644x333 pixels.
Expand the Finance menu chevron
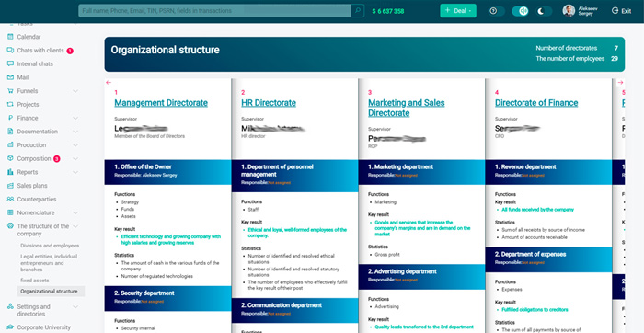pos(75,119)
